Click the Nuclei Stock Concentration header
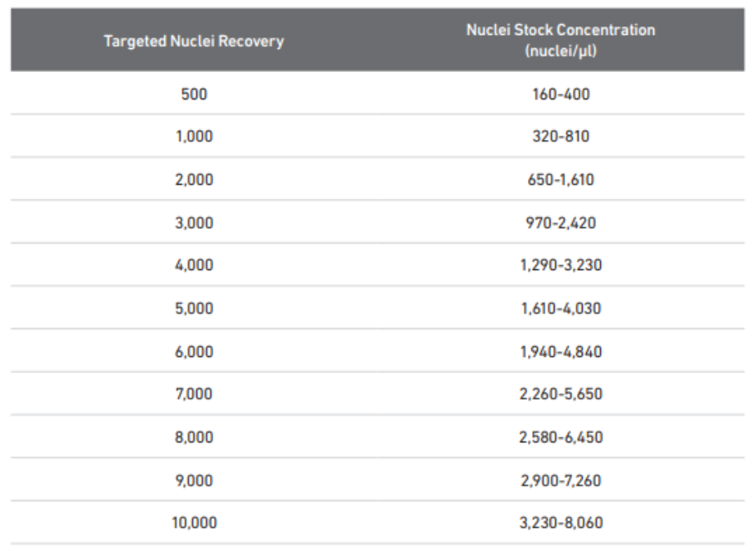756x550 pixels. (x=560, y=40)
